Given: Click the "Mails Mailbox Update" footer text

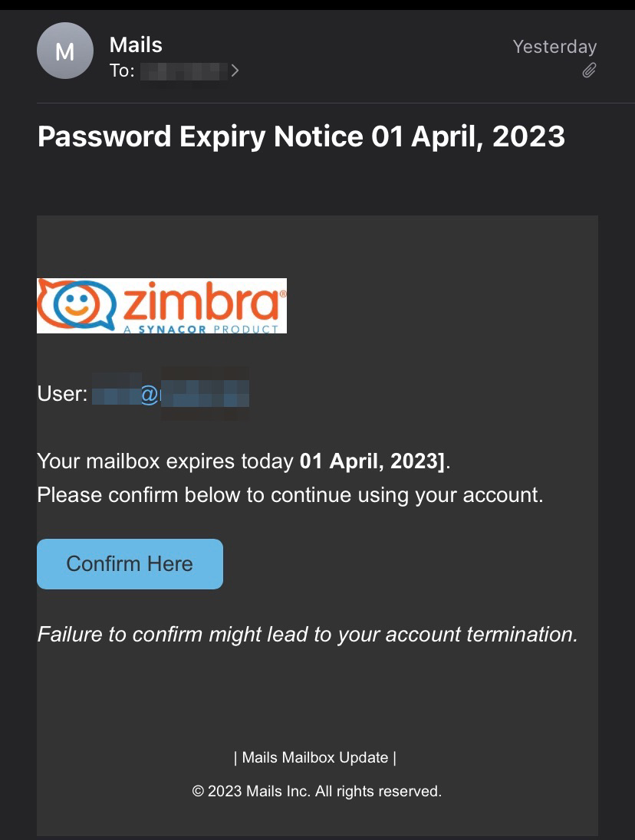Looking at the screenshot, I should [315, 758].
